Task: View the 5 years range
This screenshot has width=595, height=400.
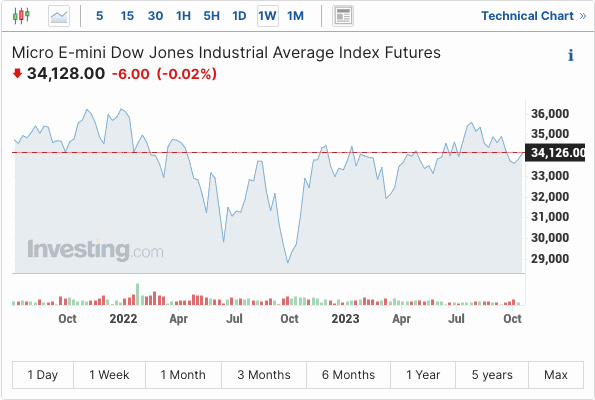Action: [x=492, y=375]
